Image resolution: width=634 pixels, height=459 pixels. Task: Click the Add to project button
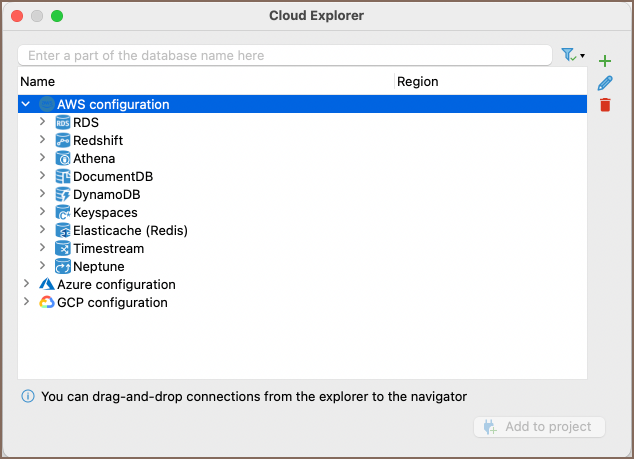pyautogui.click(x=539, y=427)
